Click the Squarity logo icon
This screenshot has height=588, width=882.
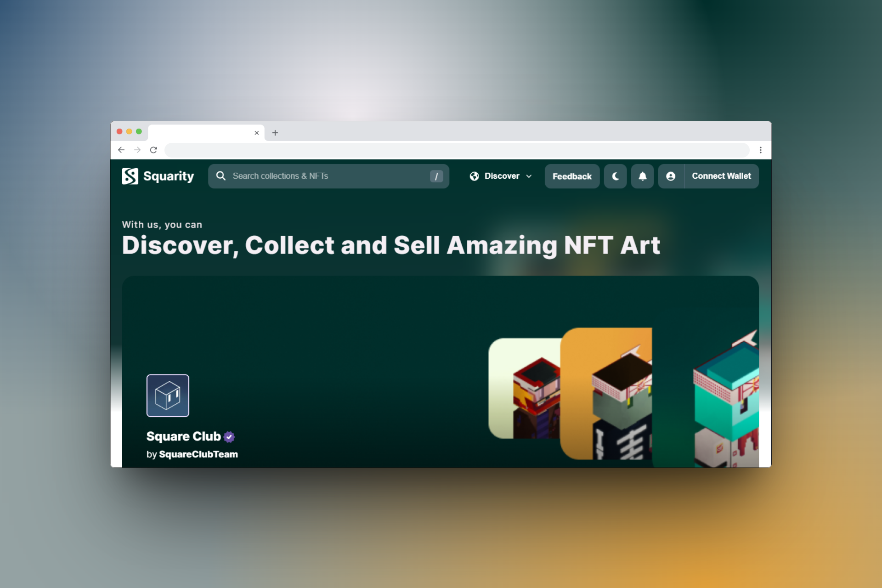coord(130,176)
